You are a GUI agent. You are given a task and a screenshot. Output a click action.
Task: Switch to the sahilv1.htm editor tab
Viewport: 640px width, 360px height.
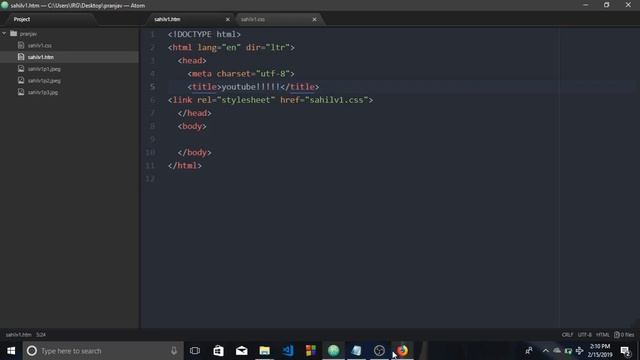coord(167,19)
